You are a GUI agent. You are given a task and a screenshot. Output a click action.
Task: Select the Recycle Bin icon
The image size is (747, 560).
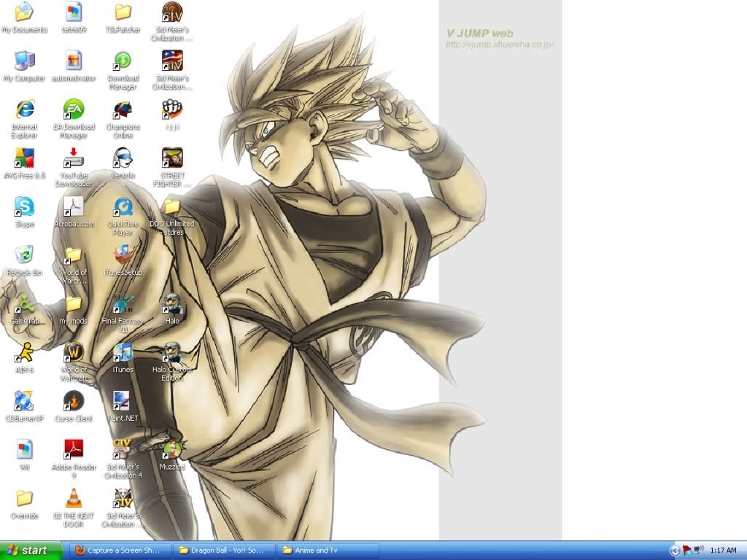pyautogui.click(x=24, y=255)
